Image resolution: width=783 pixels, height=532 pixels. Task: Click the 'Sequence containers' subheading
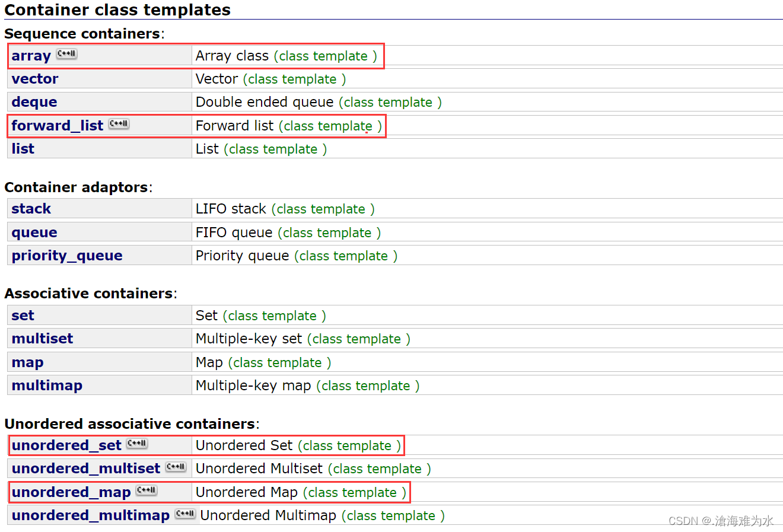(x=82, y=34)
